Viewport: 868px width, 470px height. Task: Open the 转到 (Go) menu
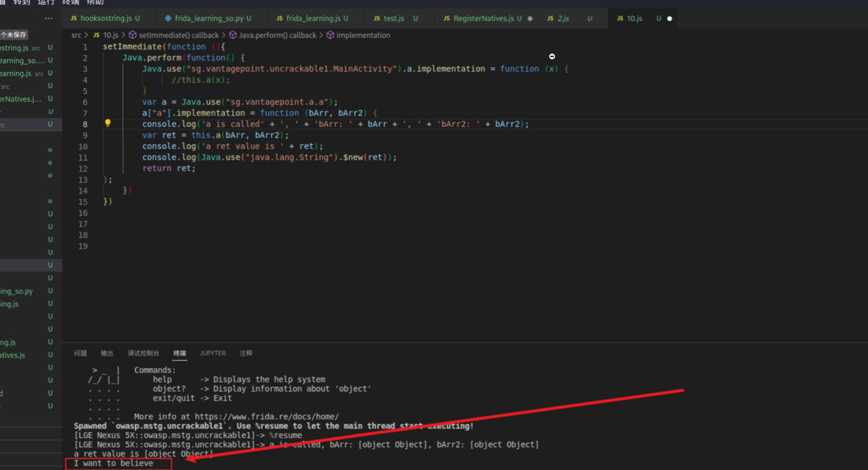tap(22, 2)
